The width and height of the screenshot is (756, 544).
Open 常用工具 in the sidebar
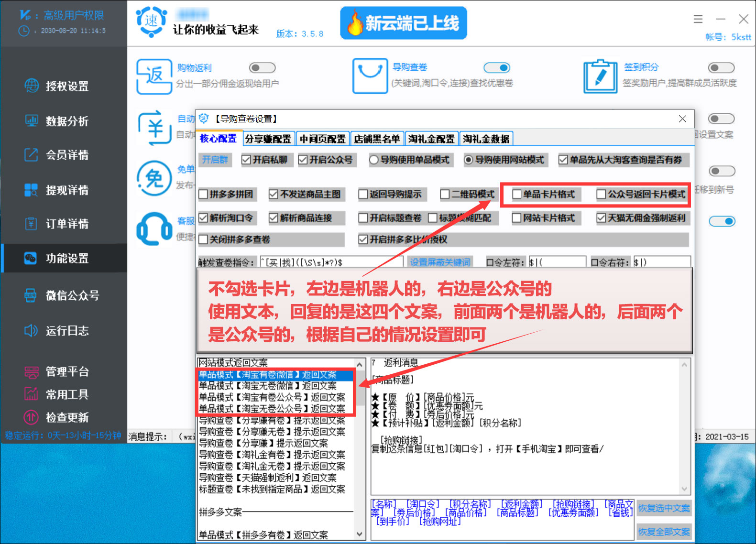tap(57, 394)
